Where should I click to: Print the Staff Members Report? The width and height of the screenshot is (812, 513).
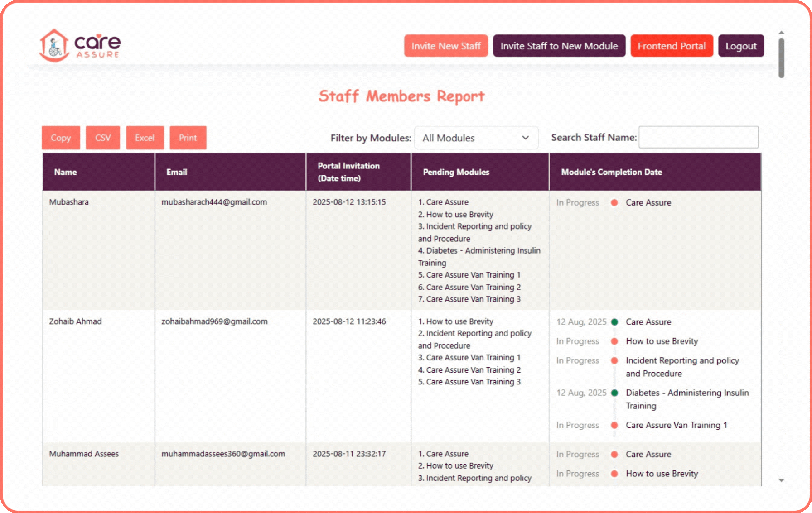point(188,138)
